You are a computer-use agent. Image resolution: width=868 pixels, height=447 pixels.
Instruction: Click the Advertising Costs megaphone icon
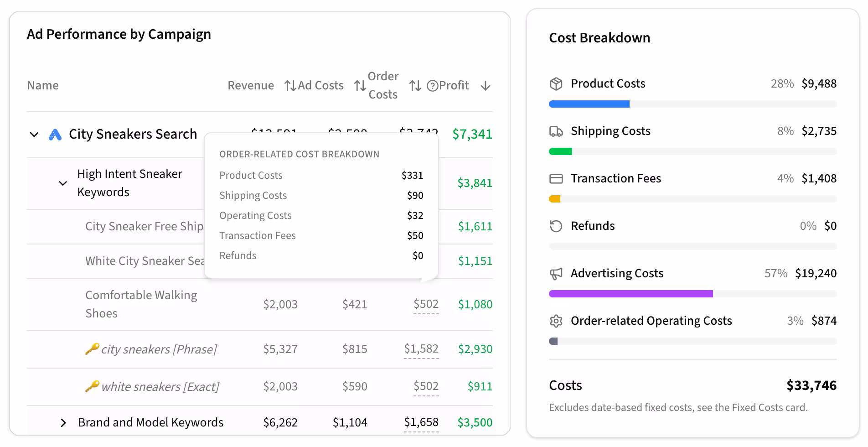(x=556, y=274)
